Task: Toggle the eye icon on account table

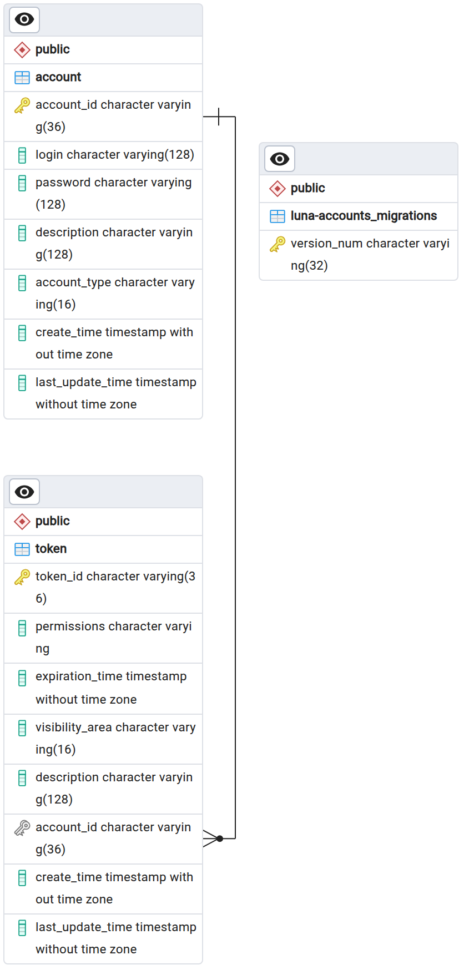Action: 24,20
